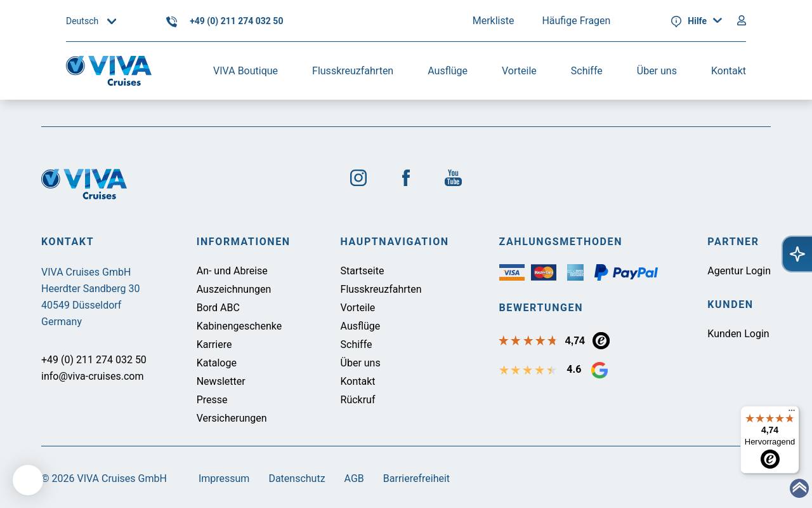Open footer Ausflüge link
This screenshot has height=508, width=812.
click(360, 326)
